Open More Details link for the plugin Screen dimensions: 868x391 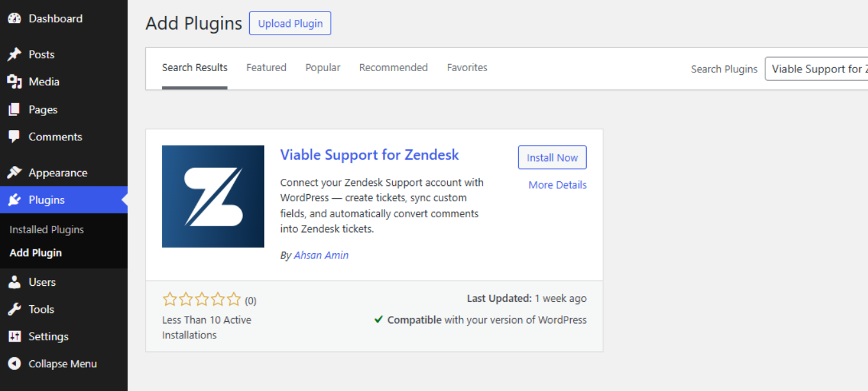[557, 185]
